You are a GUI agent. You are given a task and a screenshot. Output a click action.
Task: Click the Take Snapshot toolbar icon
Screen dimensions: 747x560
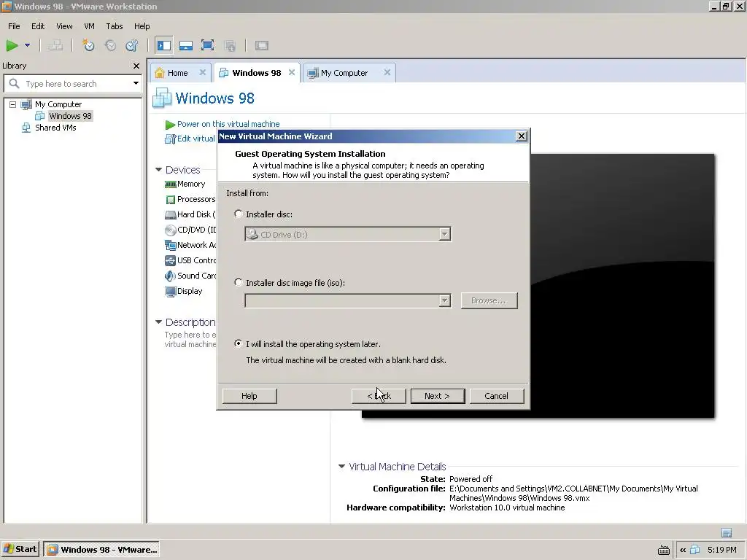click(x=88, y=45)
